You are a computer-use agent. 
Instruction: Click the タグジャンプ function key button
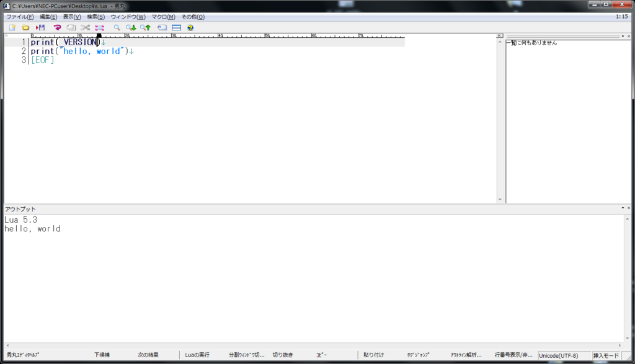point(419,355)
